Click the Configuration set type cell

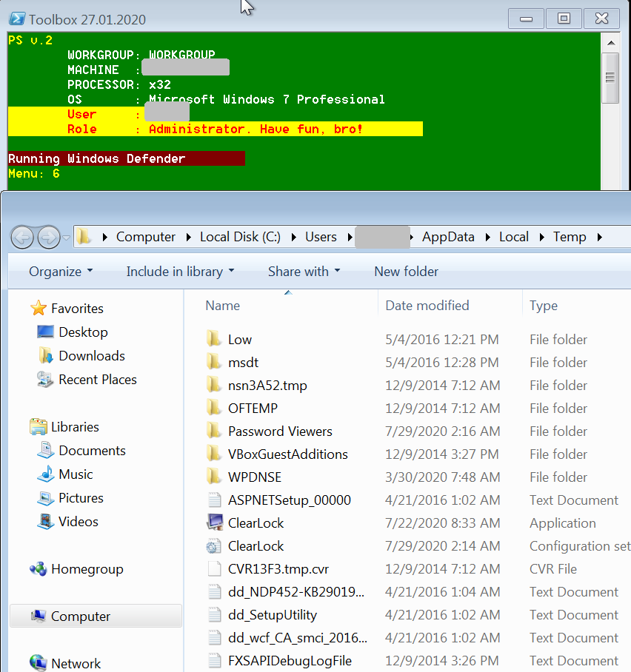click(x=579, y=545)
